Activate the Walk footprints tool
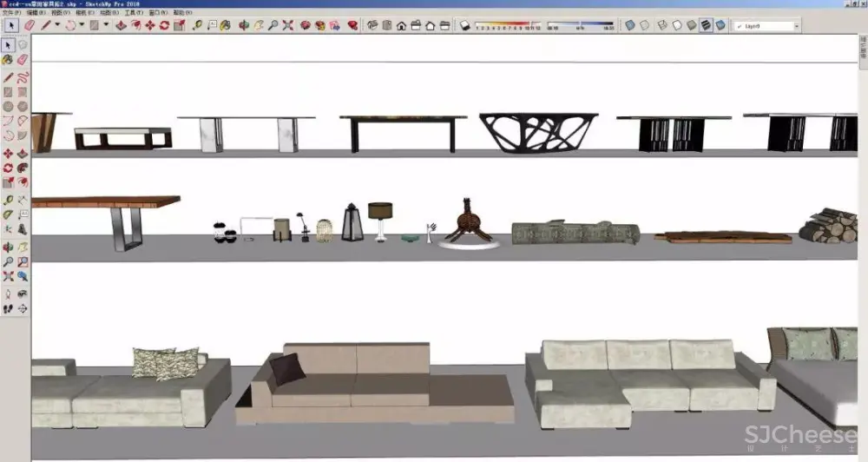 pyautogui.click(x=9, y=308)
